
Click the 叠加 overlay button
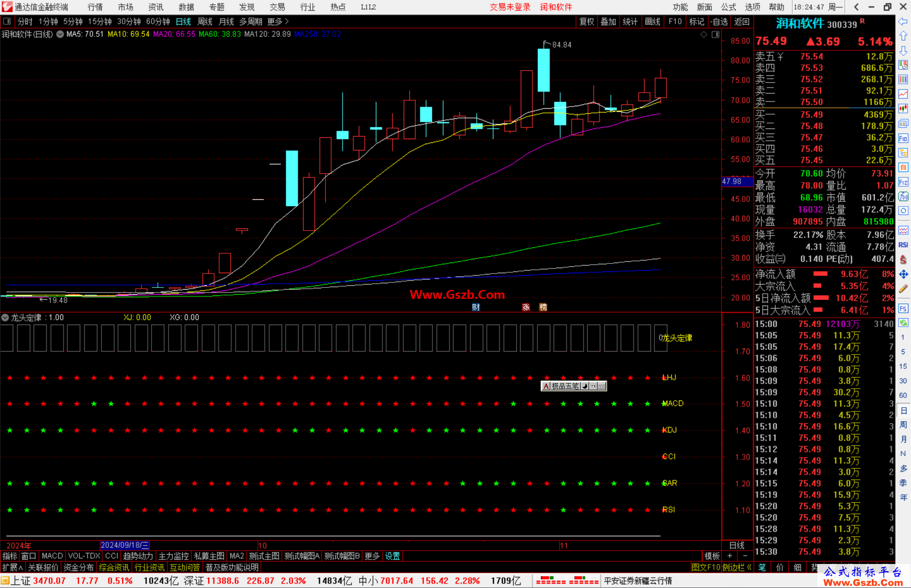click(x=609, y=21)
